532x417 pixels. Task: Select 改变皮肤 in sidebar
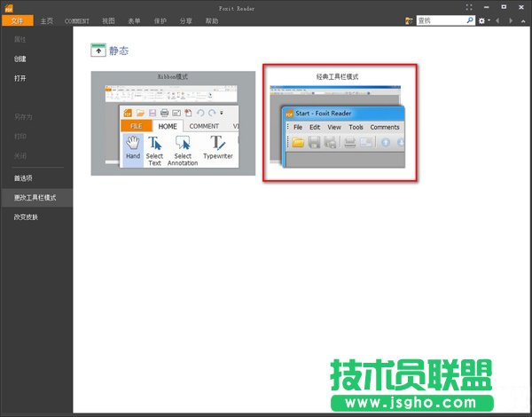(26, 217)
